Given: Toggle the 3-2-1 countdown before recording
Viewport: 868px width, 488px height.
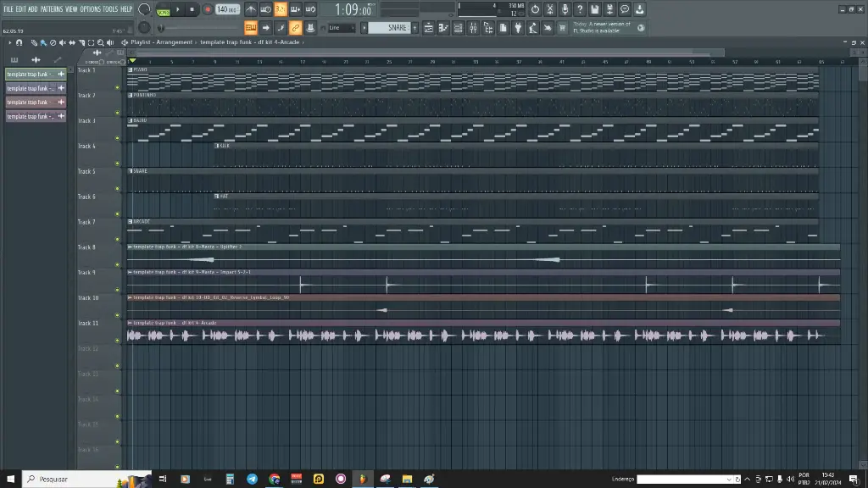Looking at the screenshot, I should pyautogui.click(x=281, y=9).
